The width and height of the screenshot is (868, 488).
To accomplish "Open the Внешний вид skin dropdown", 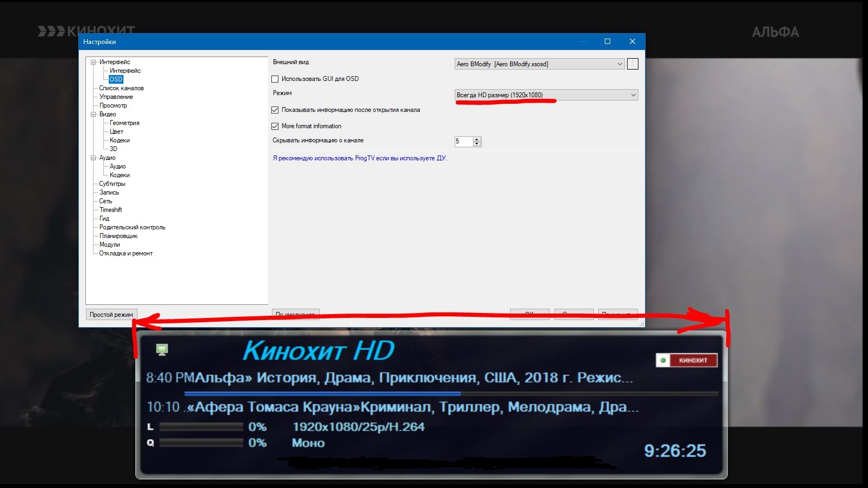I will (x=539, y=64).
